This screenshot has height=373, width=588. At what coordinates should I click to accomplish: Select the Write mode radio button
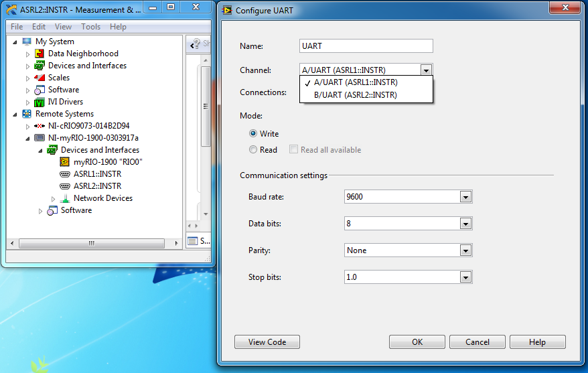(x=253, y=133)
